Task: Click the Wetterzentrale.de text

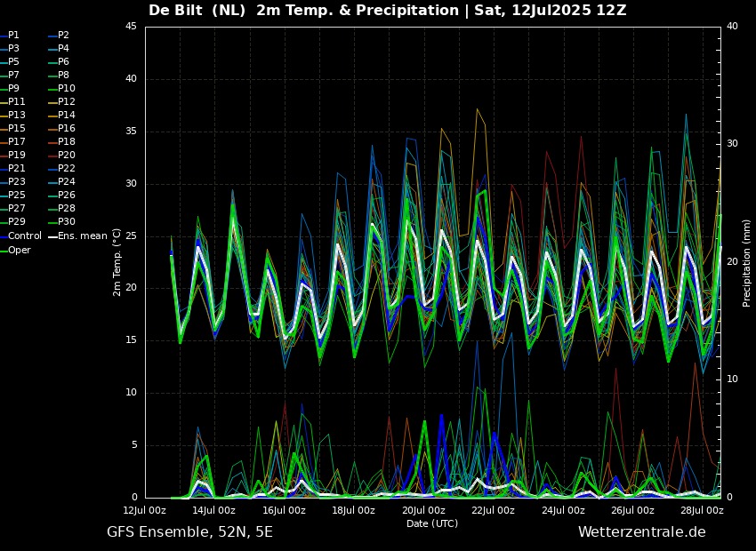Action: click(641, 532)
